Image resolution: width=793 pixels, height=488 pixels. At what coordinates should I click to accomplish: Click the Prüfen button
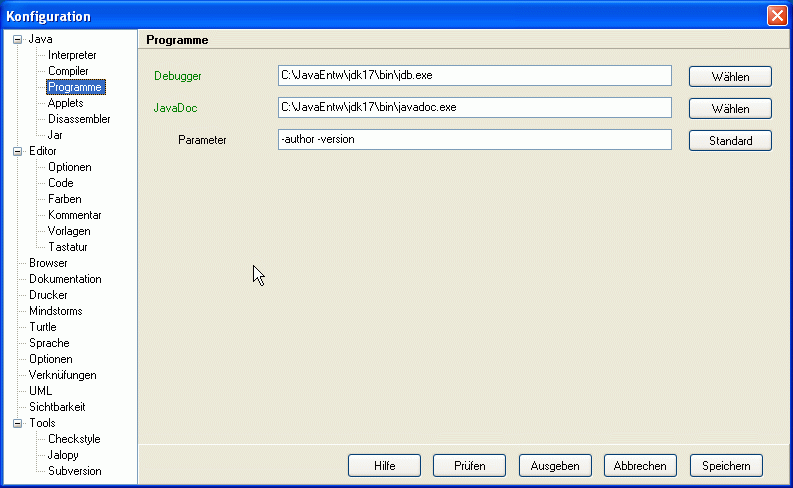click(469, 465)
